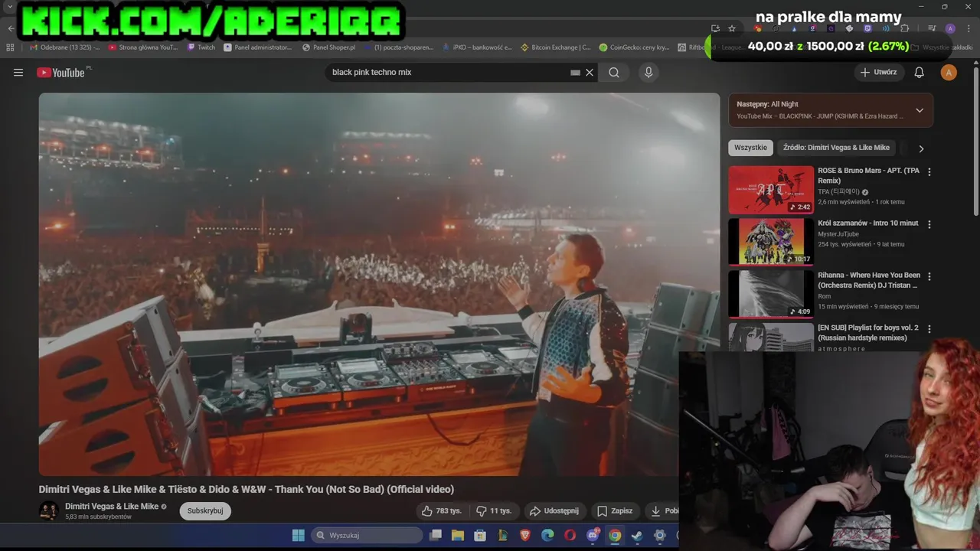Click the [EN SUB] Playlist for boys title
Screen dimensions: 980x551
click(x=868, y=333)
